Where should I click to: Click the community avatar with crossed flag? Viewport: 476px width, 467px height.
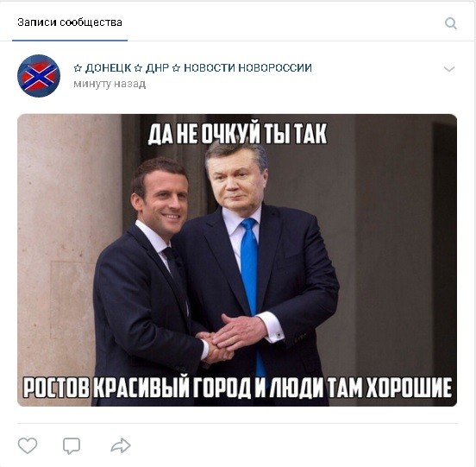pyautogui.click(x=39, y=76)
